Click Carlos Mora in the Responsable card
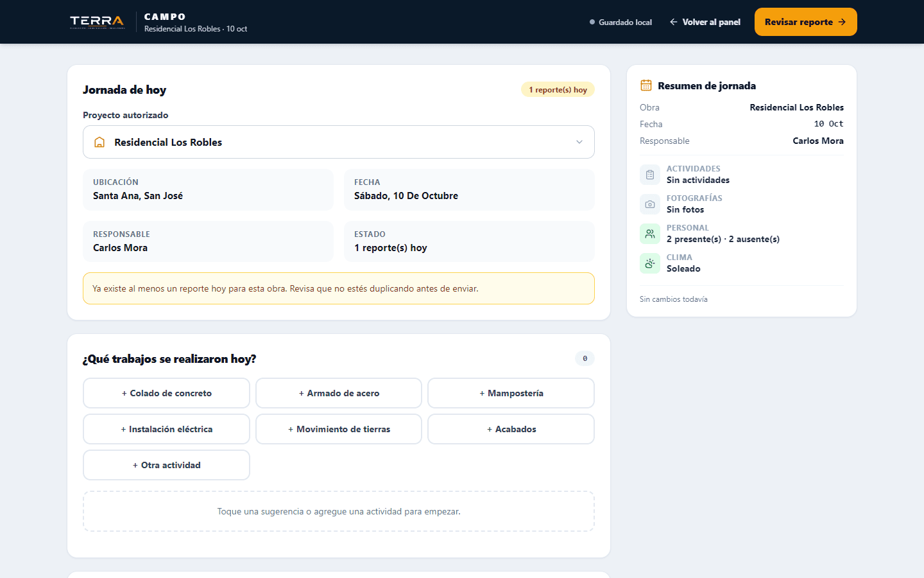The width and height of the screenshot is (924, 578). [120, 248]
